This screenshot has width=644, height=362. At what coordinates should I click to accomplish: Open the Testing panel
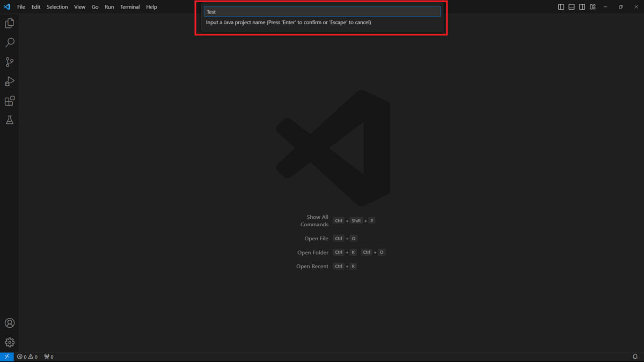pos(9,120)
